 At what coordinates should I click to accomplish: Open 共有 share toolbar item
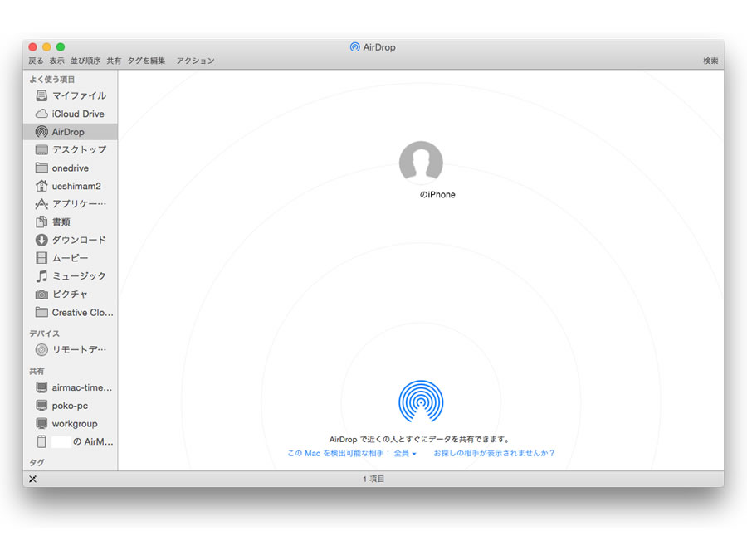tap(114, 61)
